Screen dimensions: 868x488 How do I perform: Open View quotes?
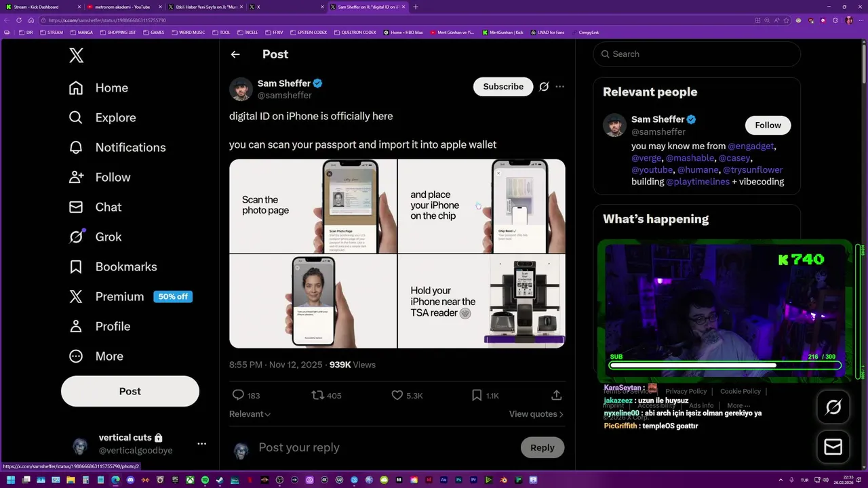(x=536, y=414)
